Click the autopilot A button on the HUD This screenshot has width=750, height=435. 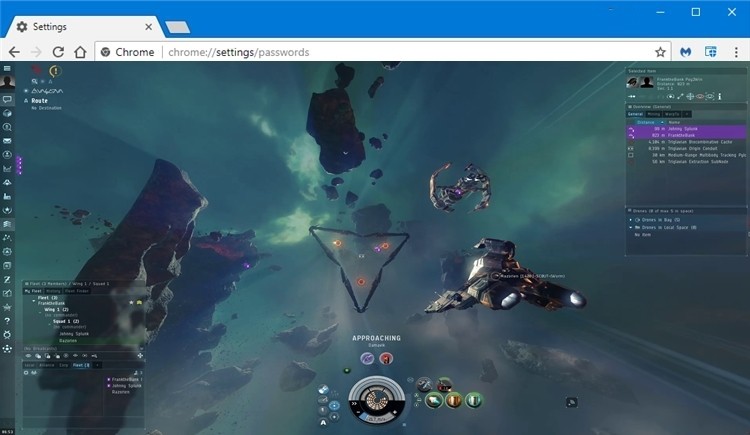click(323, 422)
